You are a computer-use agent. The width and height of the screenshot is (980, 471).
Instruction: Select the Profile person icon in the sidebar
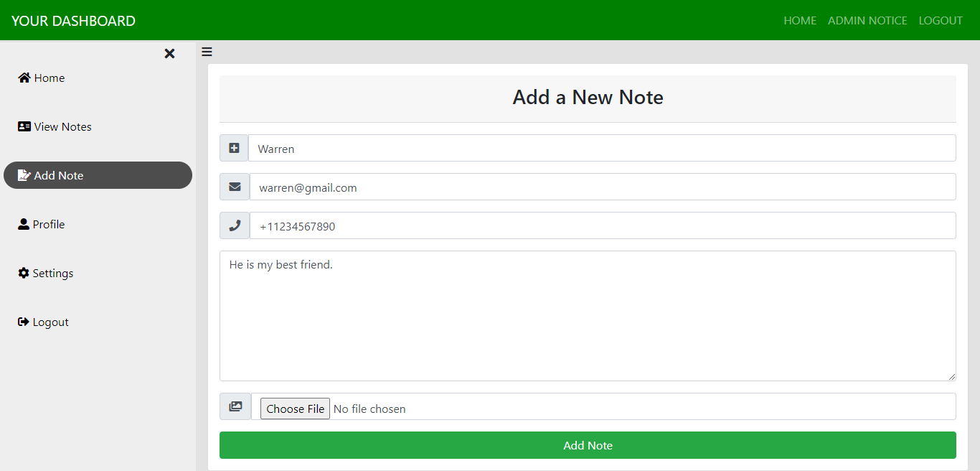click(24, 223)
